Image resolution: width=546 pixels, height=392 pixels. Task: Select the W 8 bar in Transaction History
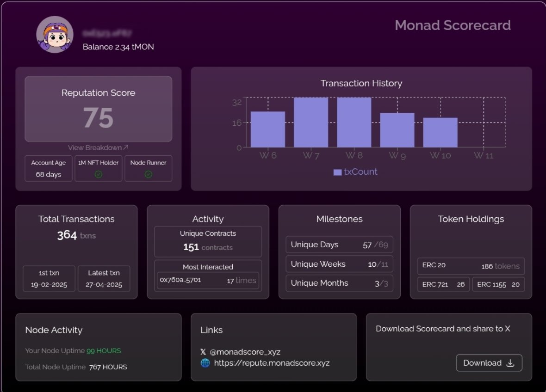354,122
